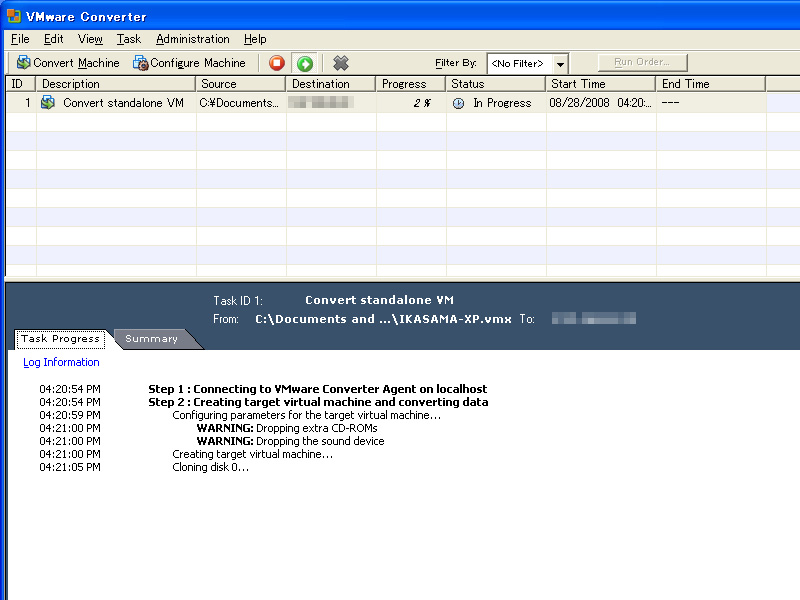This screenshot has width=800, height=600.
Task: Click the Step 1 Connecting to Agent line
Action: click(x=317, y=389)
